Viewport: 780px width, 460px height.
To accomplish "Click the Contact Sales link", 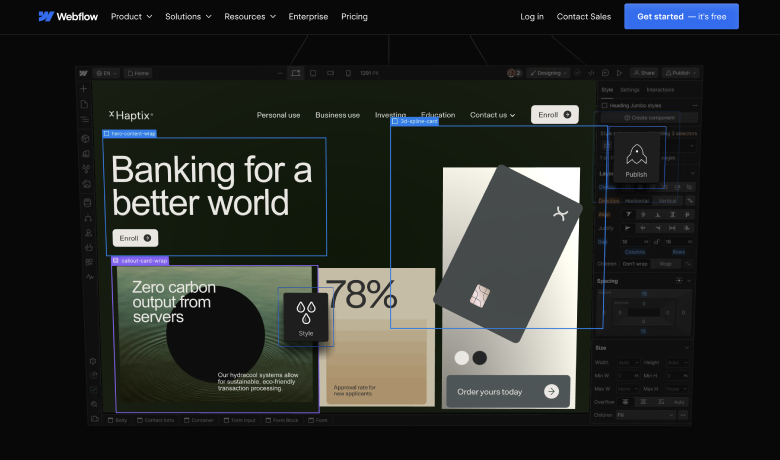I will tap(584, 16).
